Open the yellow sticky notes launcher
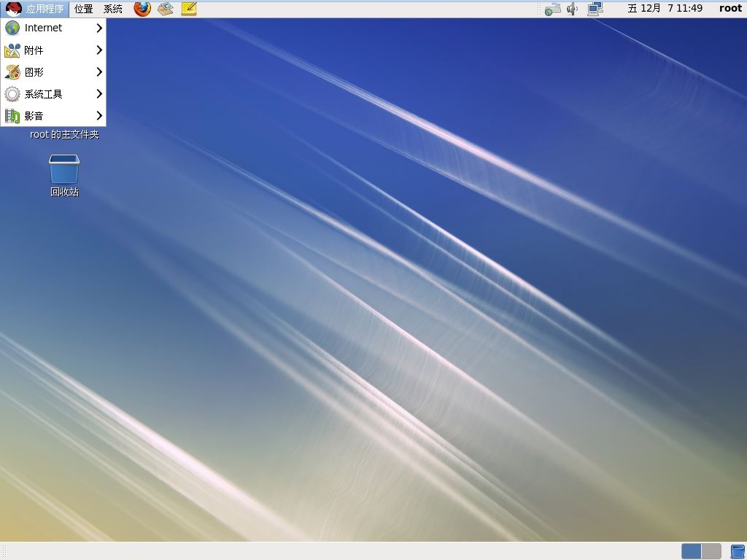 pos(189,8)
